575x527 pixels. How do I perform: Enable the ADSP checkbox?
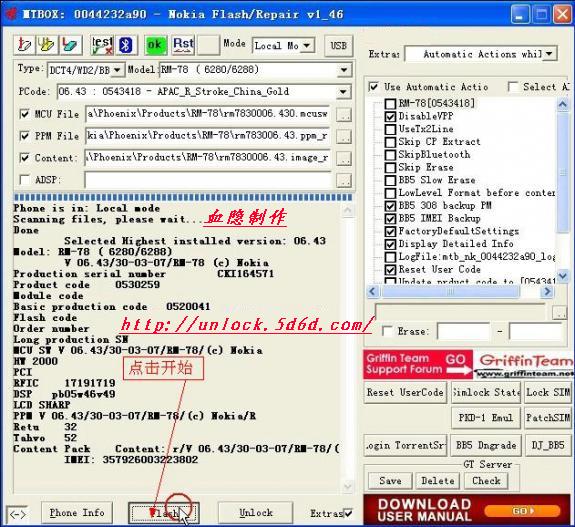tap(24, 180)
